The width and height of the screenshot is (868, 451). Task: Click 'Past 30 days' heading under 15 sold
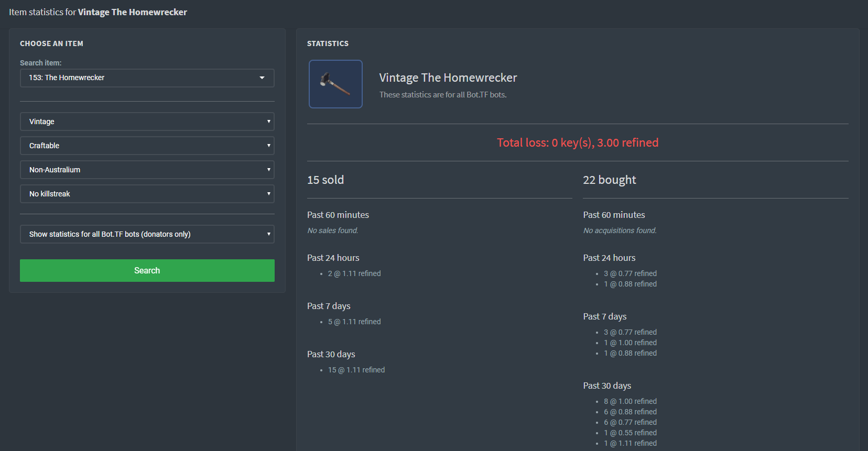pyautogui.click(x=331, y=354)
